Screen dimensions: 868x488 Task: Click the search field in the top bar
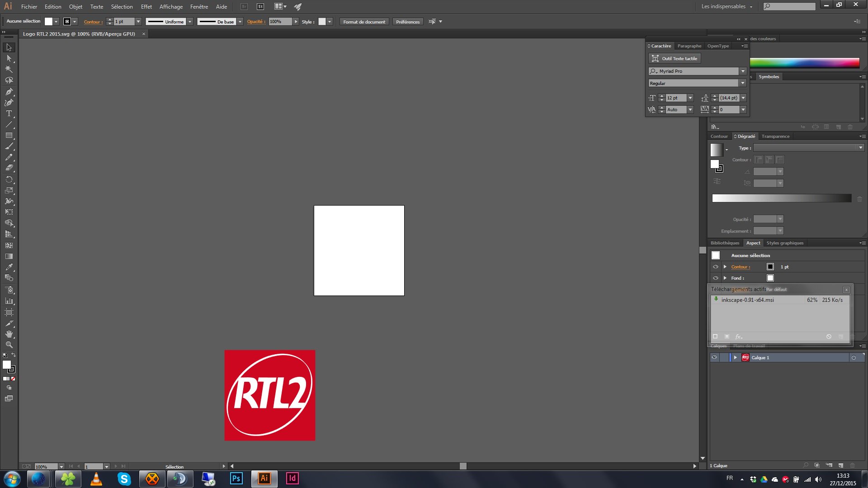click(789, 6)
